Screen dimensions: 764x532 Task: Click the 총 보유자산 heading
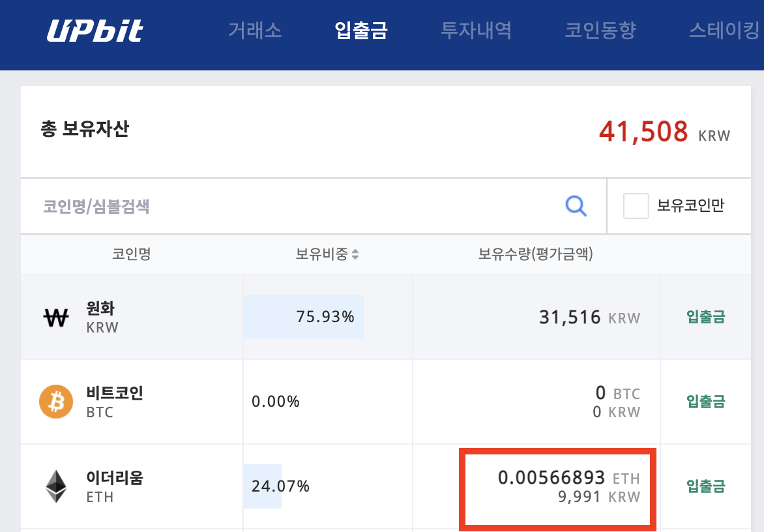tap(85, 129)
